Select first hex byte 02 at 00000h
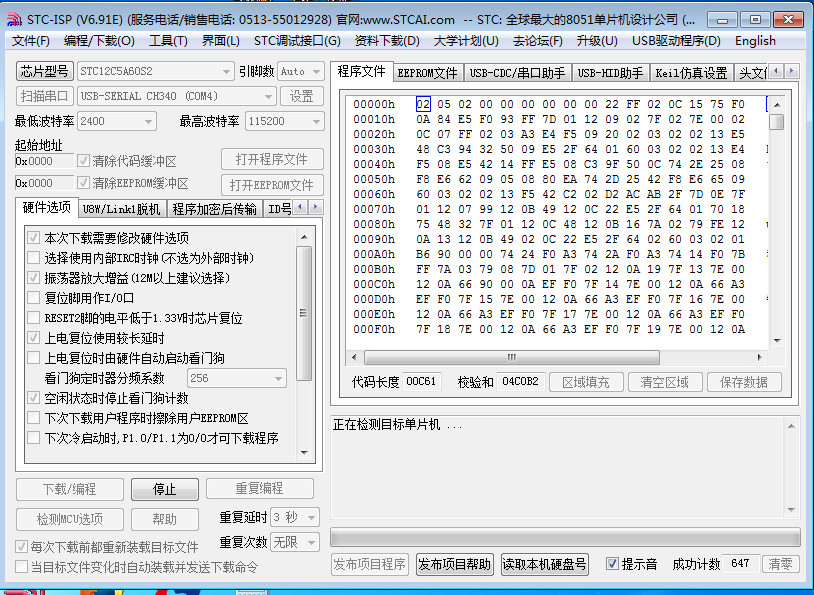Viewport: 814px width, 595px height. 423,104
